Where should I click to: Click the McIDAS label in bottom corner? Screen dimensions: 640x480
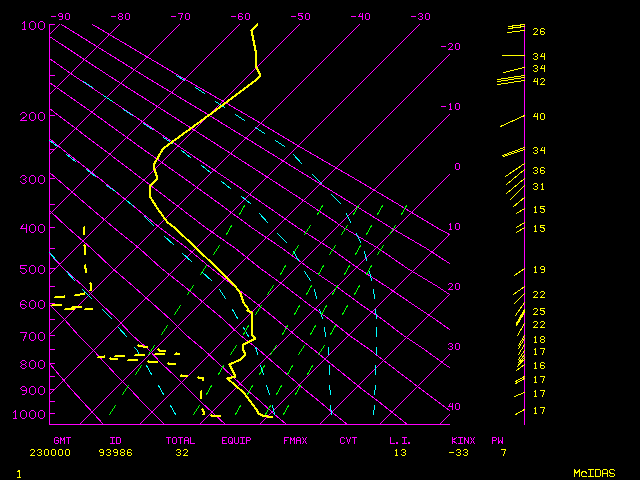pyautogui.click(x=594, y=472)
